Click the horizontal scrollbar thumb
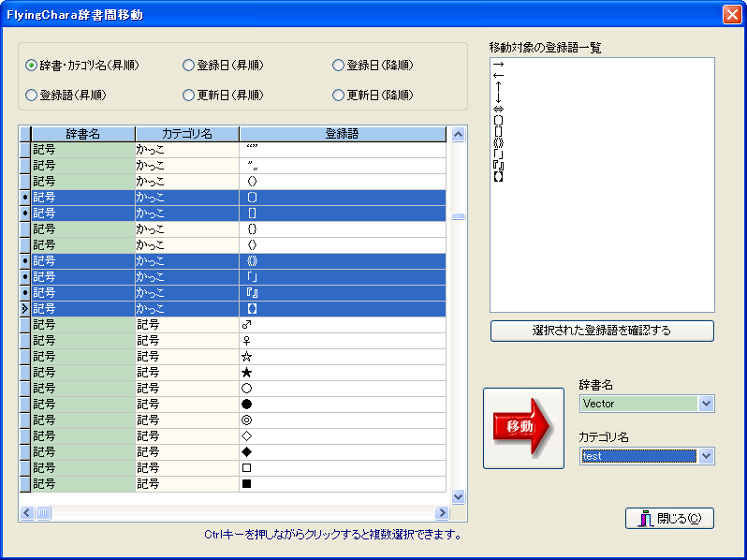 click(x=43, y=513)
